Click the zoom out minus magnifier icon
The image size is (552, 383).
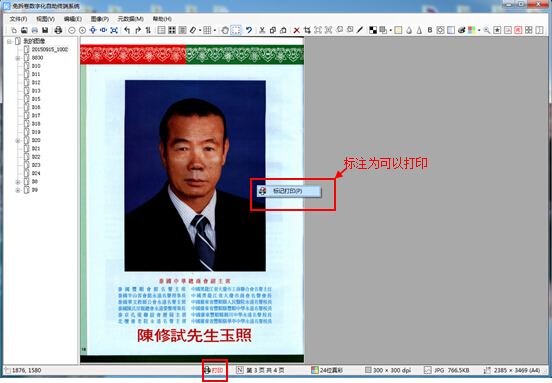tap(72, 31)
